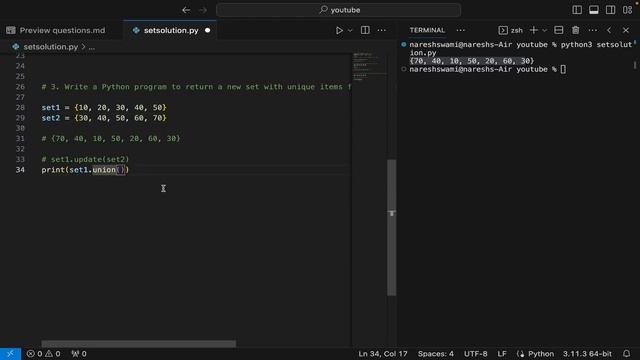Click the terminal output set line

[x=471, y=61]
